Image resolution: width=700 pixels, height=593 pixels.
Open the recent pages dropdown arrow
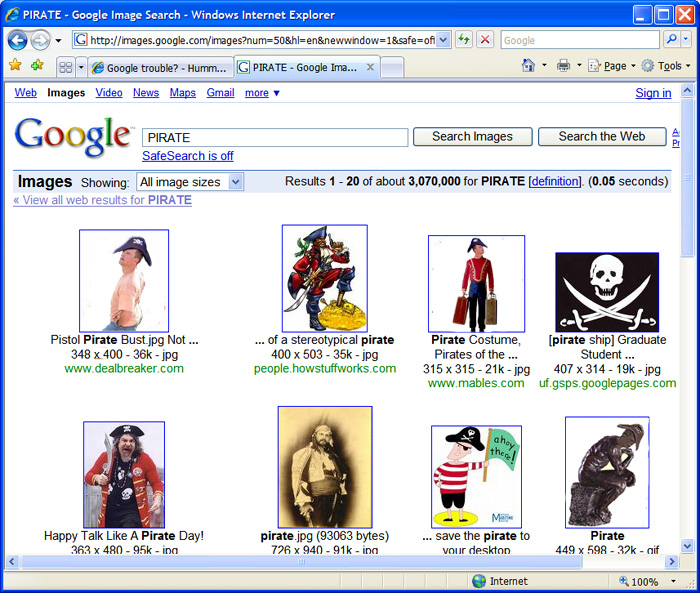tap(58, 41)
